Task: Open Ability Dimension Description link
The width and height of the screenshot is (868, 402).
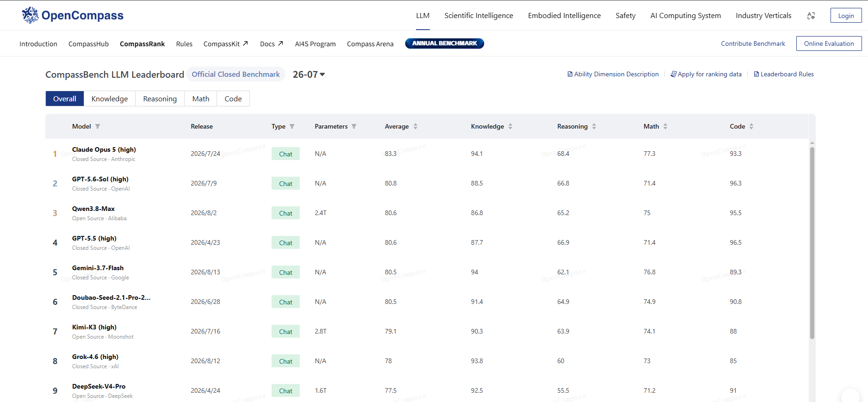Action: [613, 74]
